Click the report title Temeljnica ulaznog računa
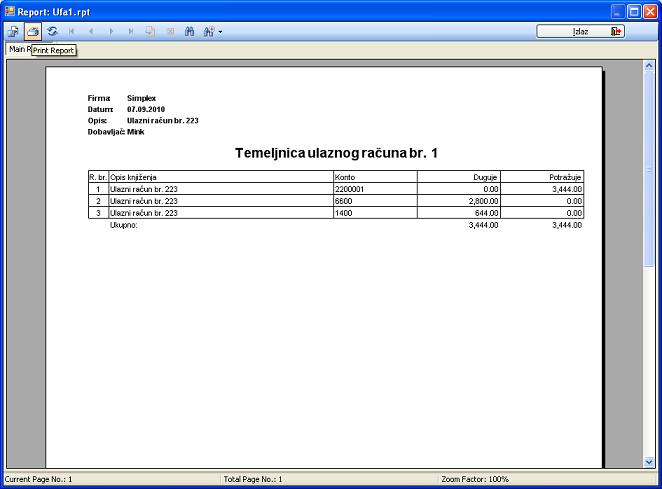Image resolution: width=662 pixels, height=489 pixels. [x=336, y=153]
